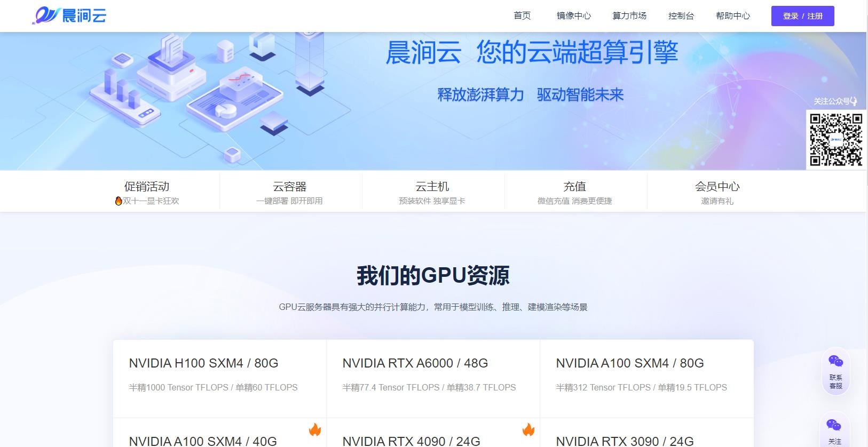Open NVIDIA H100 SXM4 / 80G card
Viewport: 868px width, 447px height.
click(219, 379)
